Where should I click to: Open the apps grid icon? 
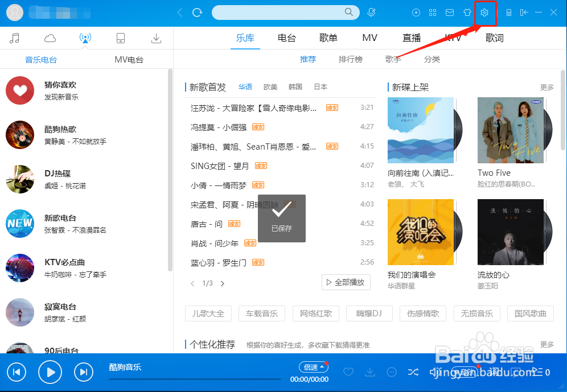tap(433, 13)
